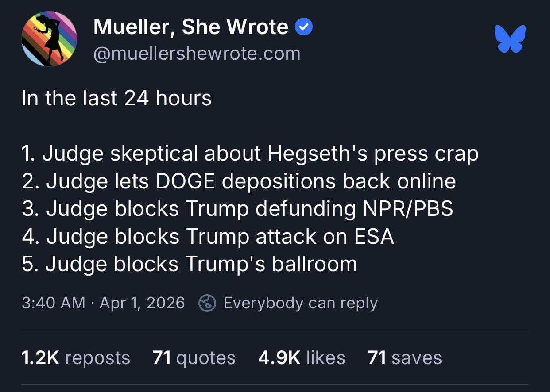Open the post's 3:40 AM time

click(x=53, y=303)
